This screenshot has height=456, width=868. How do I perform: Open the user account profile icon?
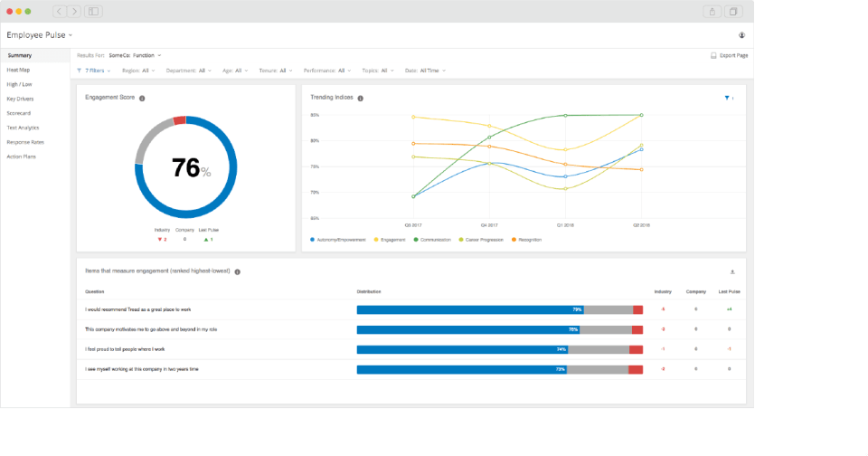coord(741,35)
